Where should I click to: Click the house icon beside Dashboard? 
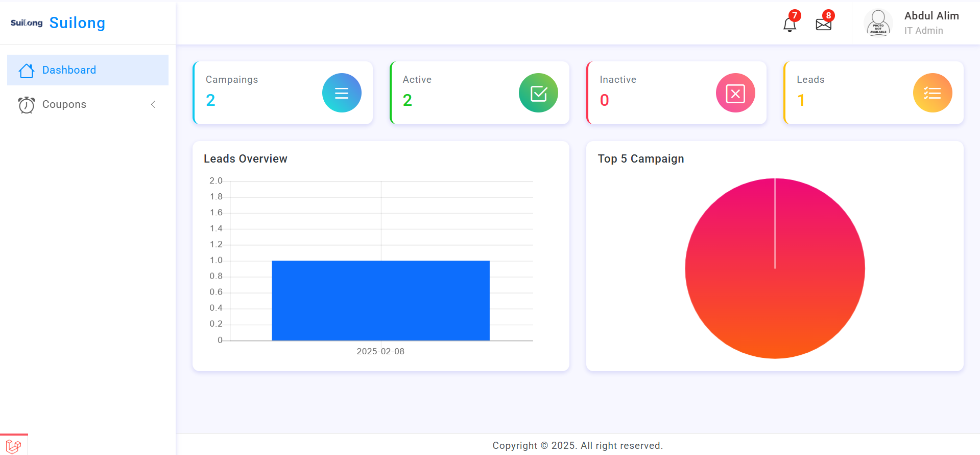(x=26, y=71)
